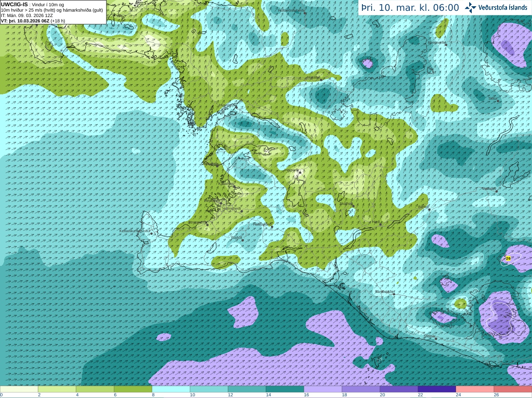Viewport: 532px width, 398px height.
Task: Click the 14–16 m/s dark teal swatch
Action: point(285,389)
